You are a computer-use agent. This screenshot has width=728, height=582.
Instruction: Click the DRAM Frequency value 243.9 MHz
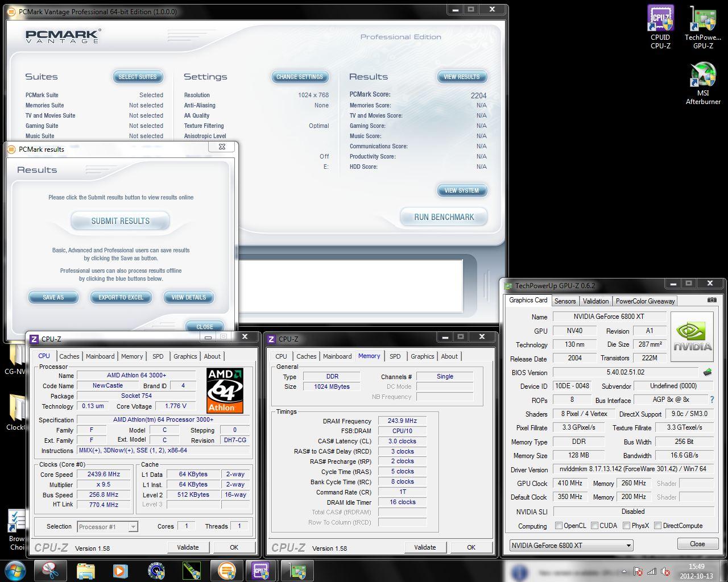pos(402,421)
